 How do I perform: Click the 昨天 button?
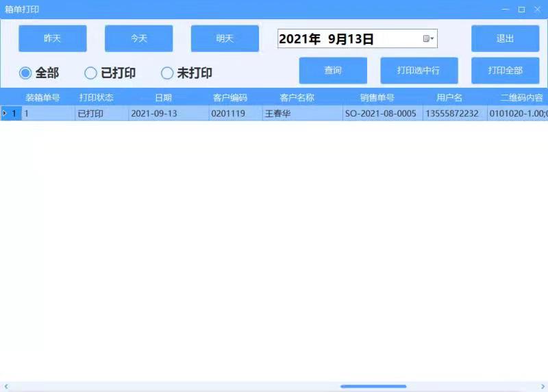click(53, 38)
